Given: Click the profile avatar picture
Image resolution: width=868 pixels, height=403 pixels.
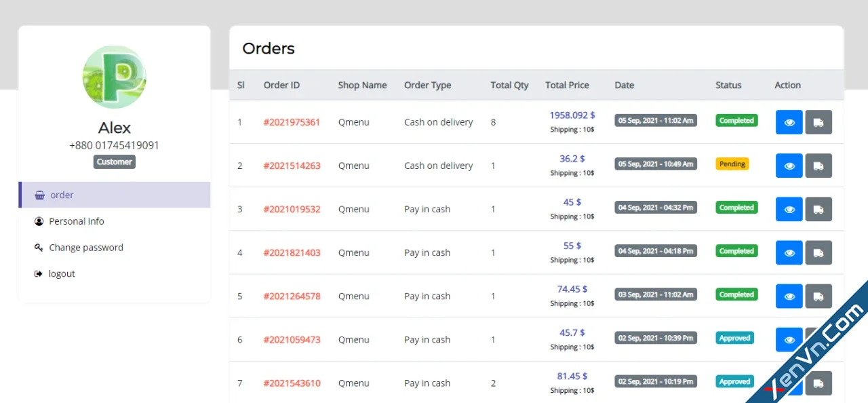Looking at the screenshot, I should pyautogui.click(x=115, y=77).
